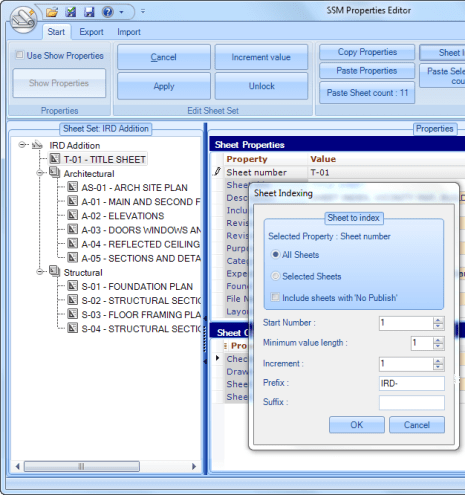Click the pencil edit icon beside Sheet number
Screen dimensions: 465x495
coord(217,172)
